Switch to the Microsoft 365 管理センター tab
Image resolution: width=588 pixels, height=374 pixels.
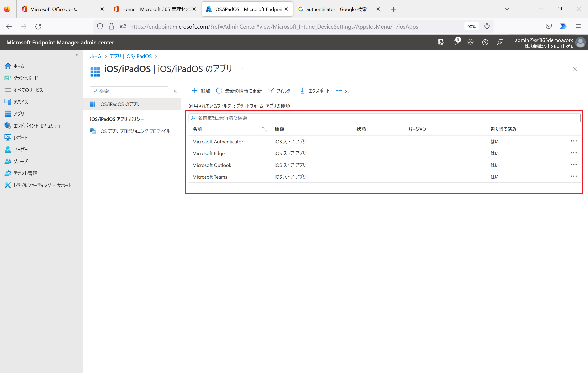click(155, 9)
